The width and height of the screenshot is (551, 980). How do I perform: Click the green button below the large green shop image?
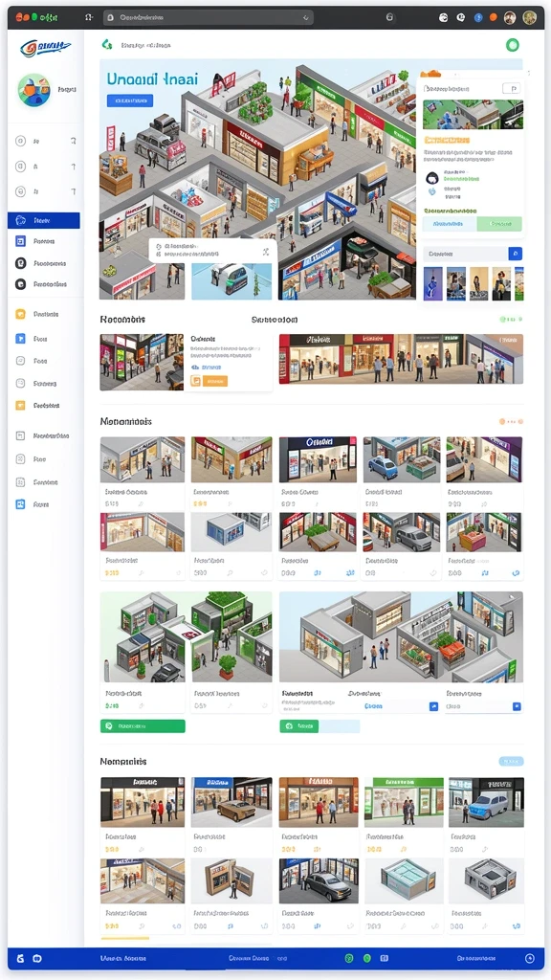pyautogui.click(x=143, y=726)
